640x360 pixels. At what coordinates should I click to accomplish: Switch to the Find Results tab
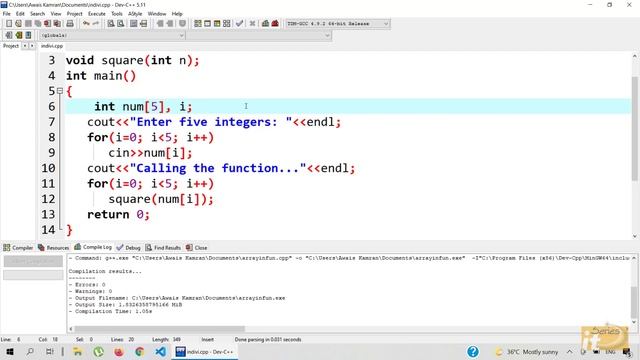(163, 248)
